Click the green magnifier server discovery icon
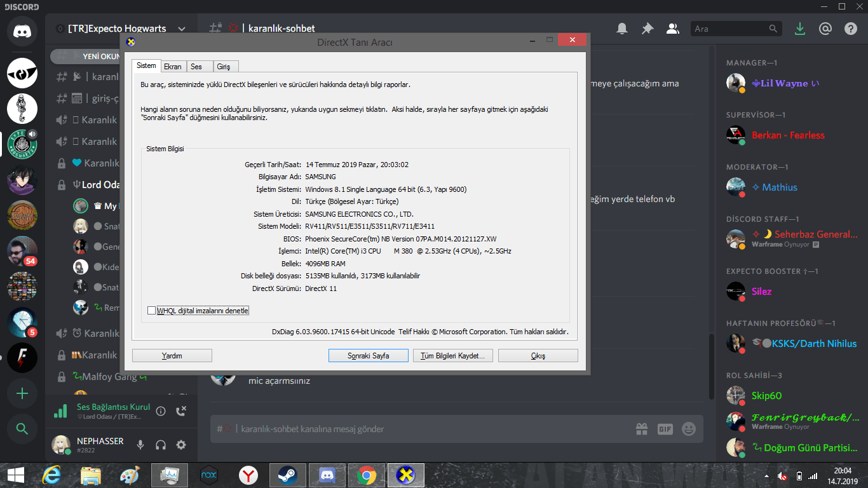The image size is (868, 488). (22, 429)
